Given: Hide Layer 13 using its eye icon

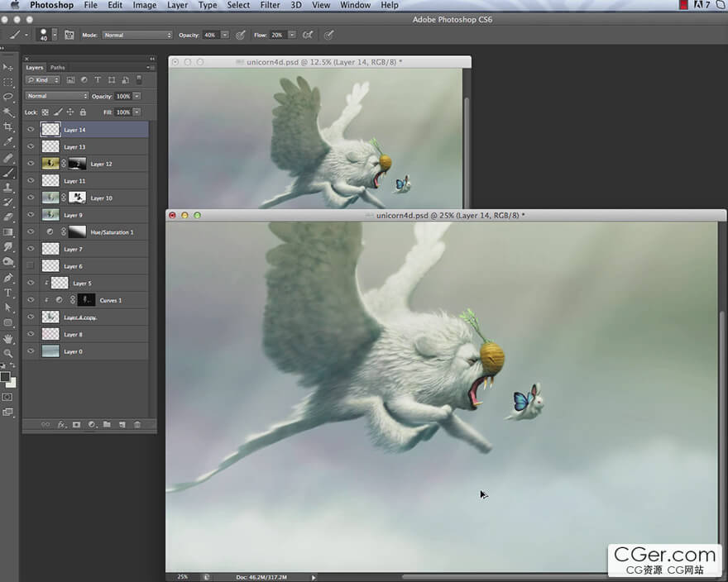Looking at the screenshot, I should click(x=31, y=146).
